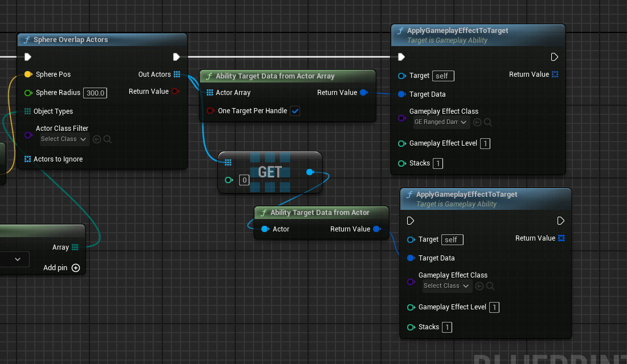Edit the Sphere Radius value field
This screenshot has height=364, width=627.
(95, 93)
